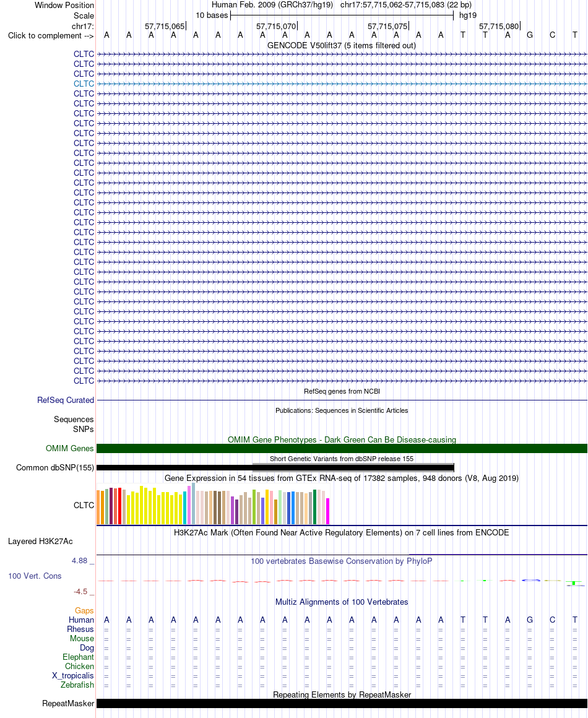Select the Human alignment row label
Screen dimensions: 588x718
point(82,620)
